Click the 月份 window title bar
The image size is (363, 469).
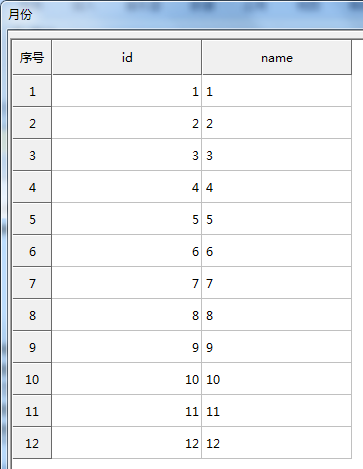(x=183, y=14)
